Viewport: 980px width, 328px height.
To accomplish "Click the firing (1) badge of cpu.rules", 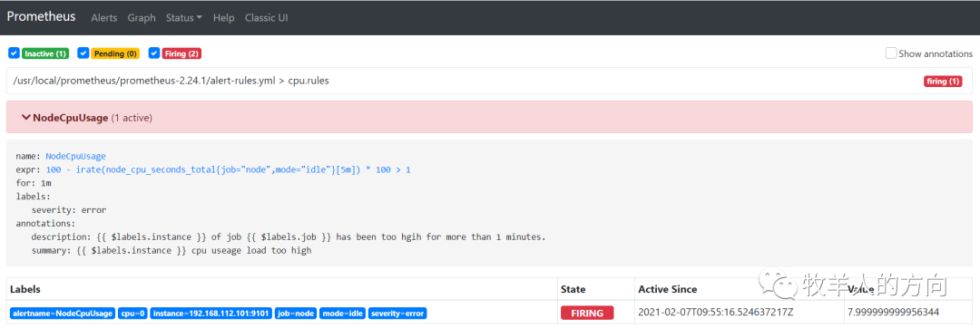I will pos(943,81).
